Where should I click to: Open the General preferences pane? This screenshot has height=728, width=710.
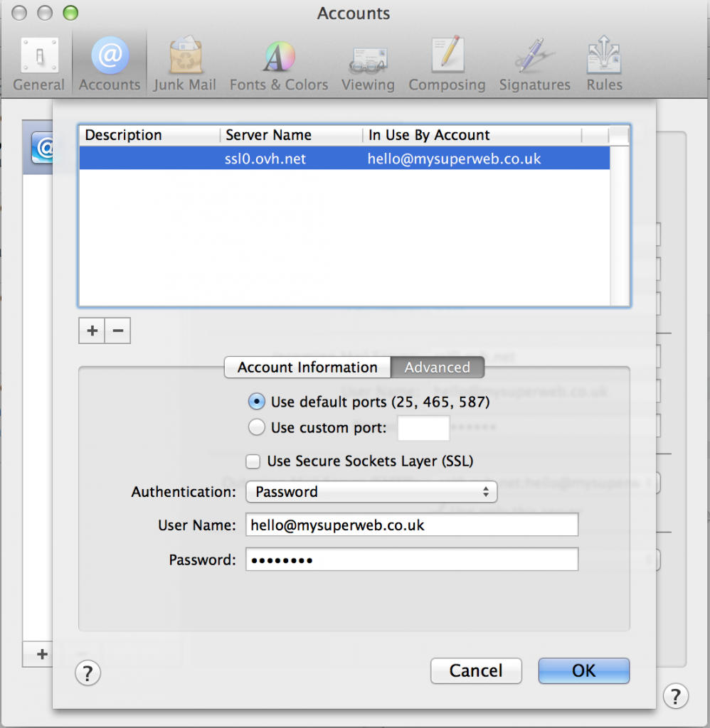click(x=39, y=63)
